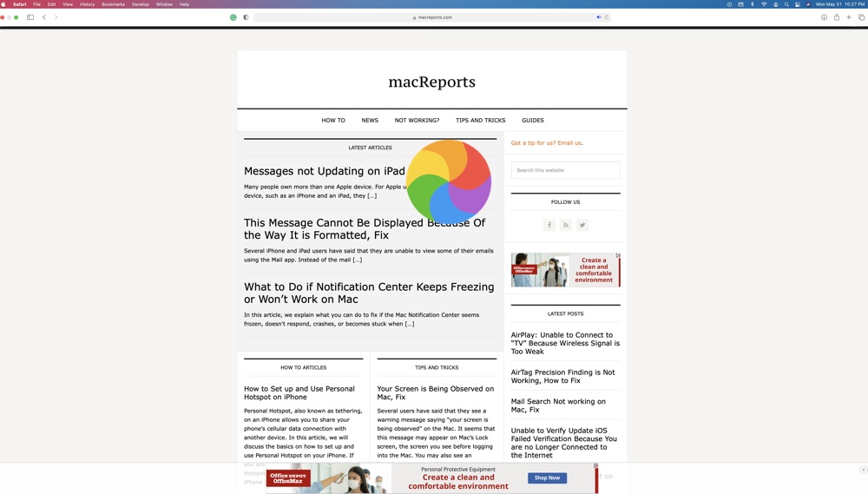Viewport: 868px width, 494px height.
Task: Open HOW TO site navigation
Action: coord(333,120)
